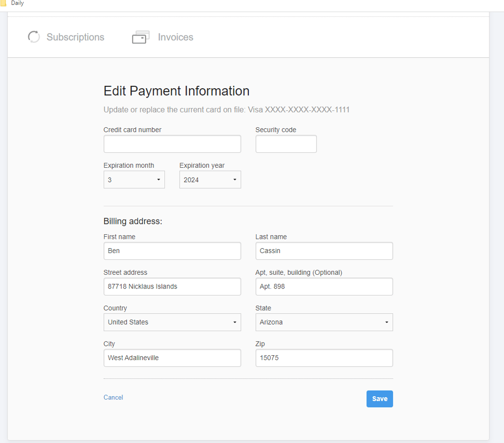Switch to the Invoices tab
Image resolution: width=504 pixels, height=443 pixels.
[175, 37]
